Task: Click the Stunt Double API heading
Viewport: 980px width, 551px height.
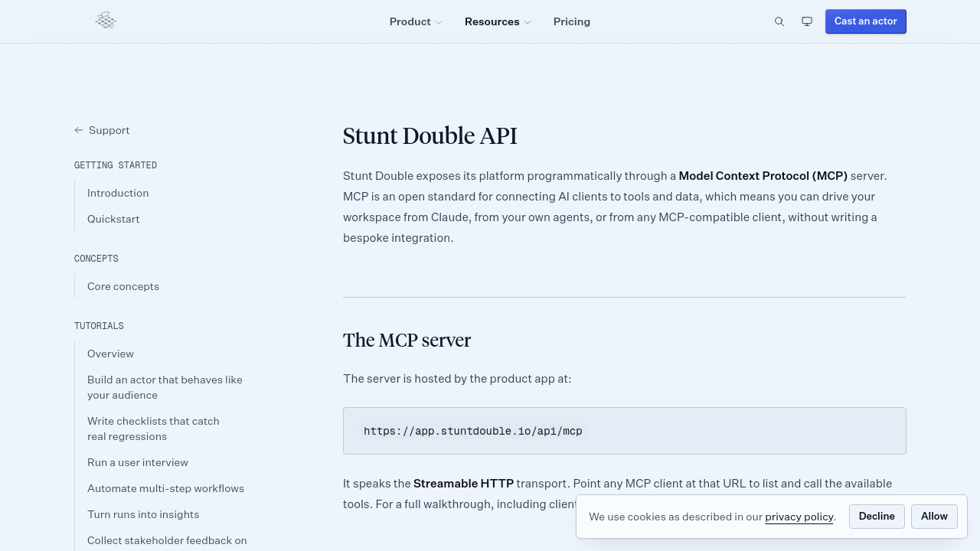Action: pyautogui.click(x=430, y=135)
